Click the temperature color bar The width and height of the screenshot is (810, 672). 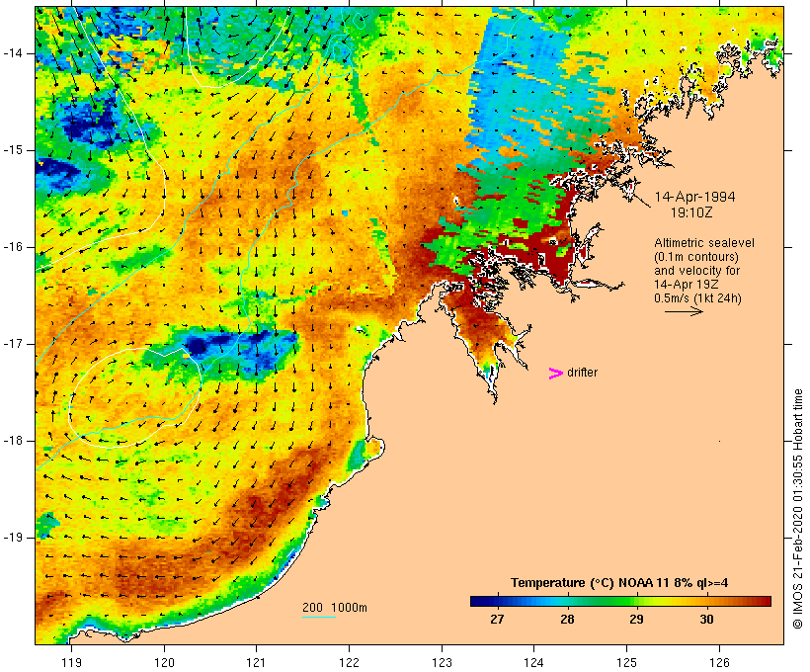(x=620, y=601)
